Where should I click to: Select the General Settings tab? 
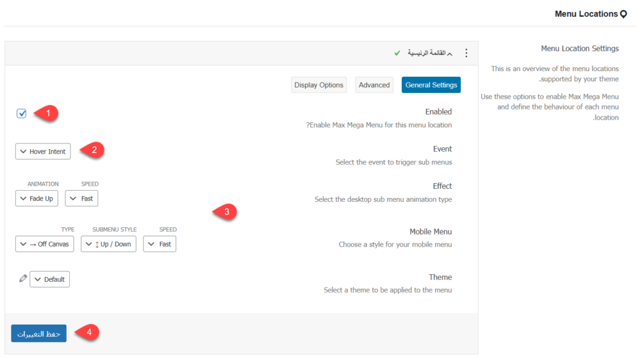point(431,85)
